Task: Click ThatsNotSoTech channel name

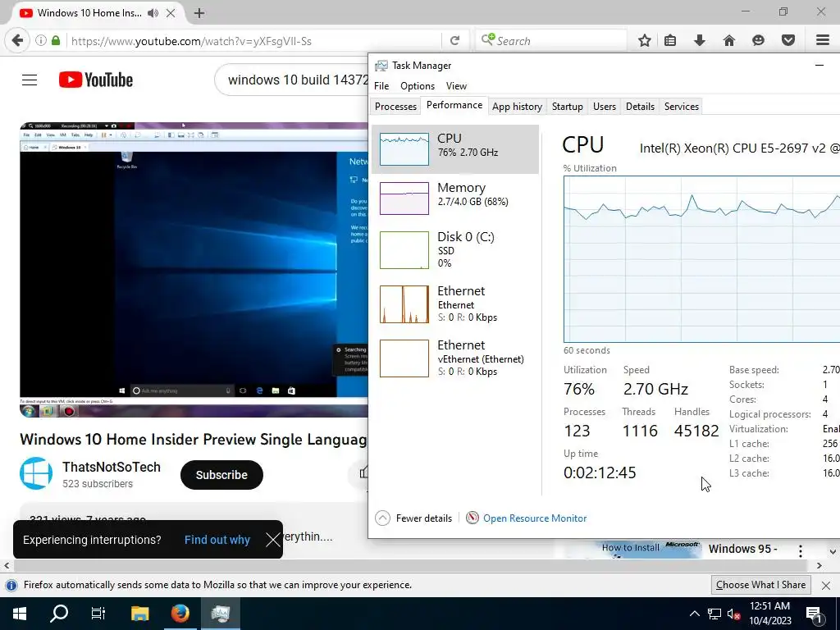Action: pos(112,467)
